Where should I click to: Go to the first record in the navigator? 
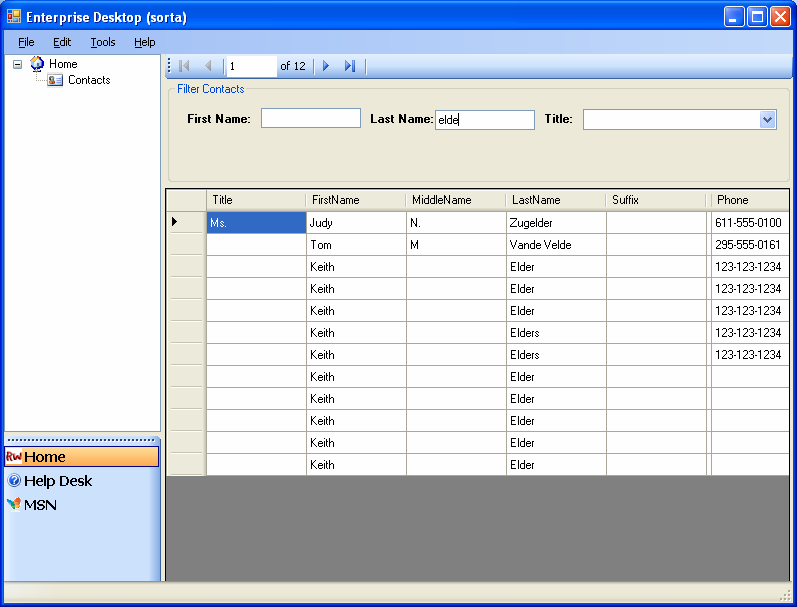pyautogui.click(x=184, y=66)
